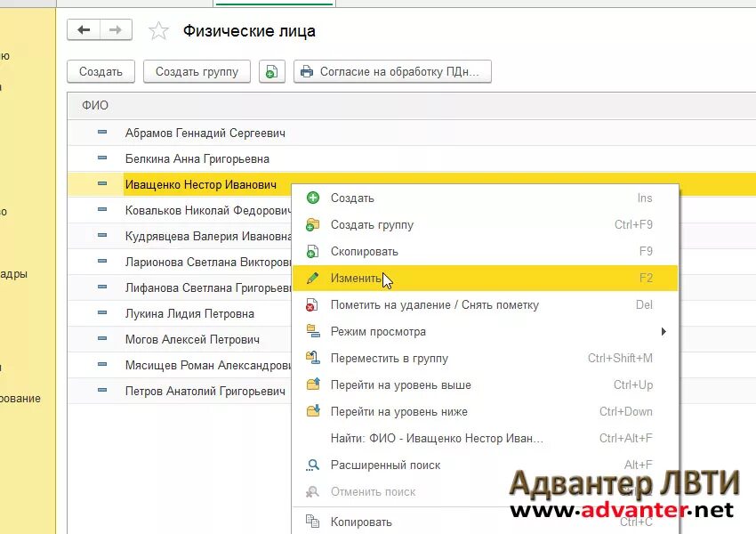Click the clipboard icon next to Копировать
The image size is (756, 534).
coord(313,521)
